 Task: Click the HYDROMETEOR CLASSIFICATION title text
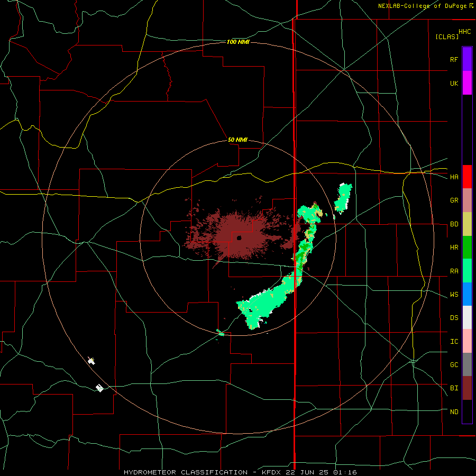(186, 472)
